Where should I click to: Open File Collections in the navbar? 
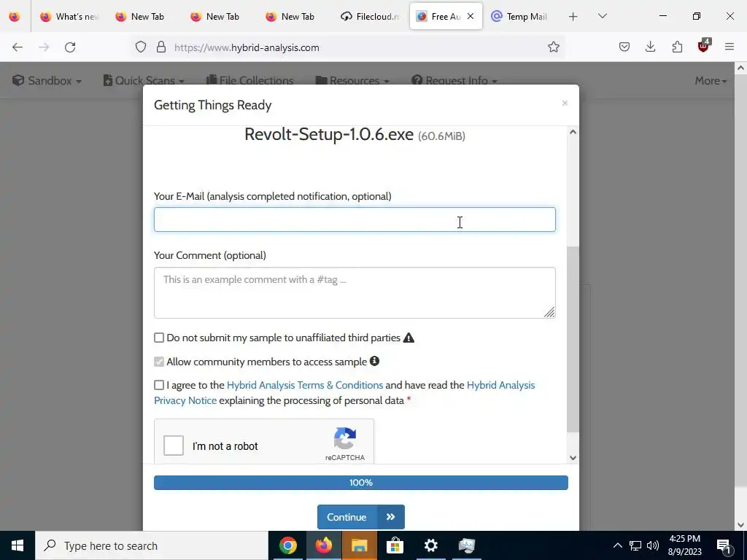[x=250, y=80]
